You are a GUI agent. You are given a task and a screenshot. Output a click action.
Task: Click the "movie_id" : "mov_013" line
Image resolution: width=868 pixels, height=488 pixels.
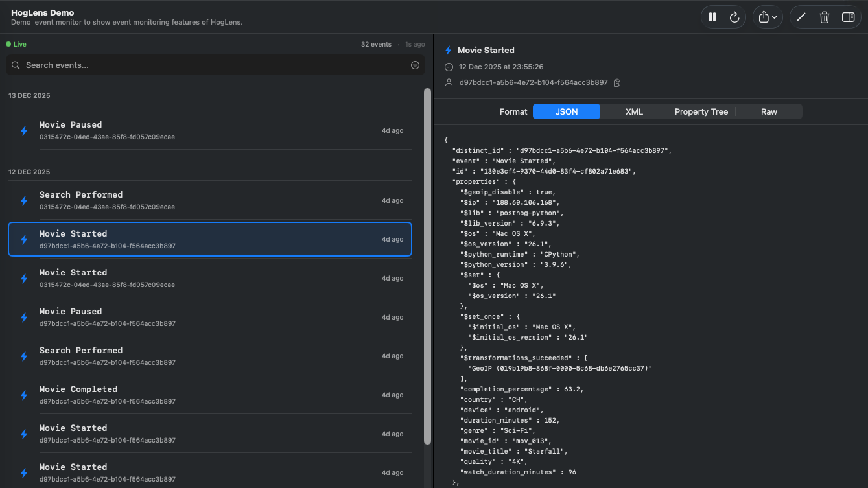point(506,441)
